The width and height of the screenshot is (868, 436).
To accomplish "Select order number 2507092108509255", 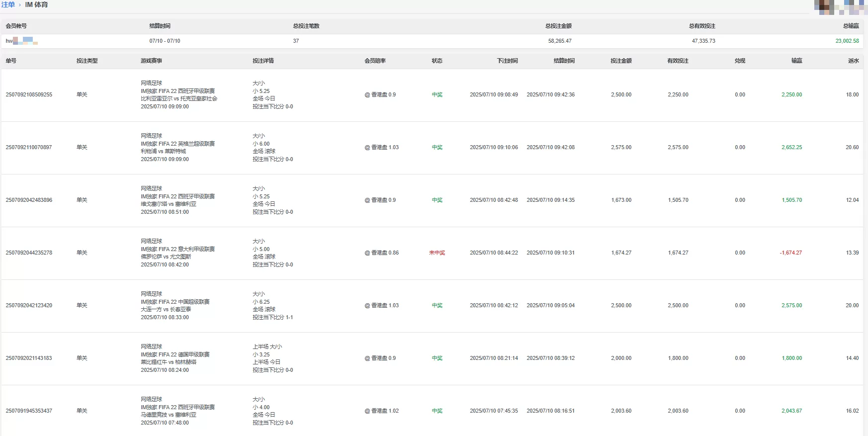I will [29, 94].
